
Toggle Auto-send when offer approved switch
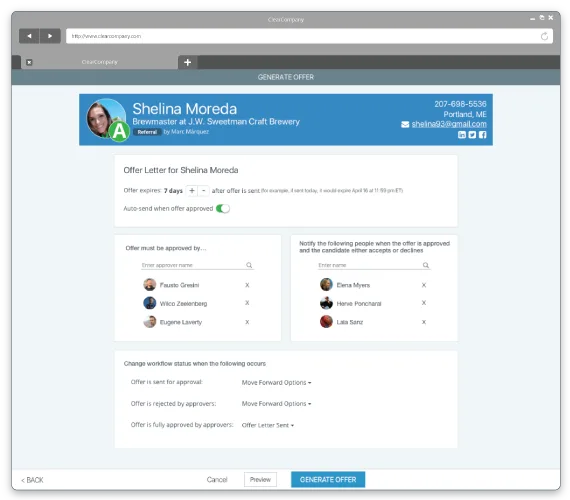pos(222,208)
